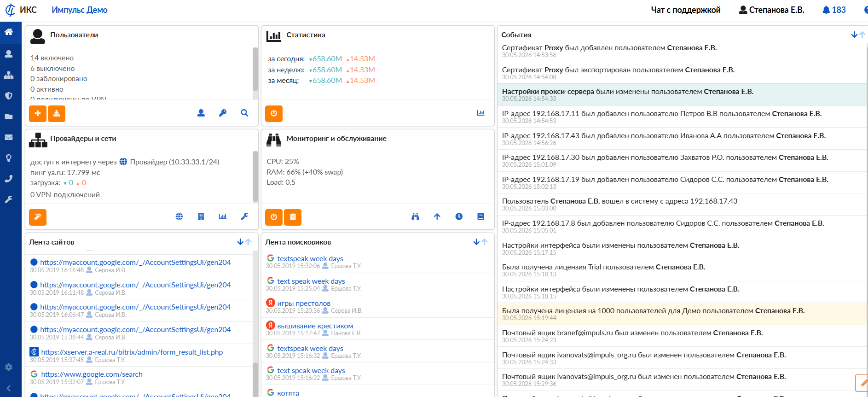Screen dimensions: 868x397
Task: Click the Пользователи widget vertical scrollbar
Action: pyautogui.click(x=255, y=69)
